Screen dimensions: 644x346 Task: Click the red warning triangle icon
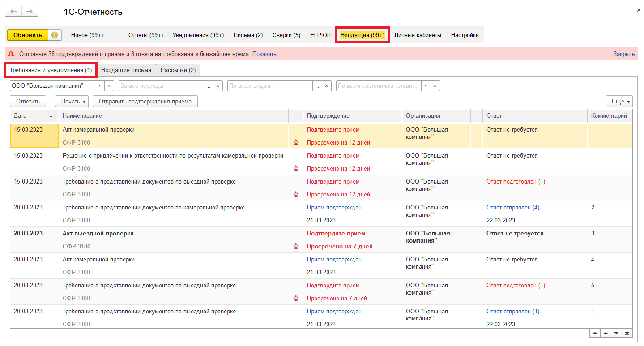pos(11,54)
